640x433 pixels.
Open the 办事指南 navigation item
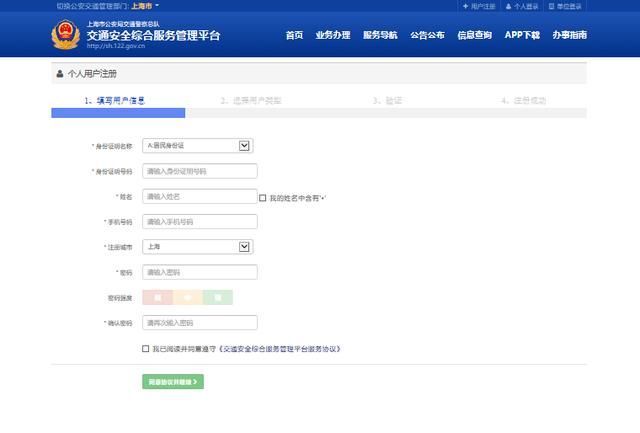pyautogui.click(x=570, y=35)
